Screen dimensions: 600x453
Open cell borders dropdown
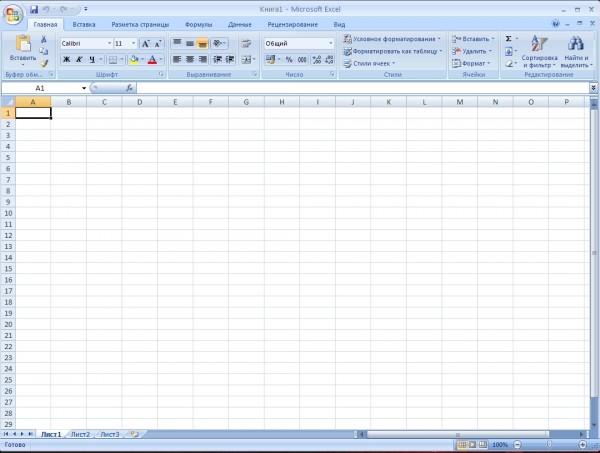(x=122, y=59)
